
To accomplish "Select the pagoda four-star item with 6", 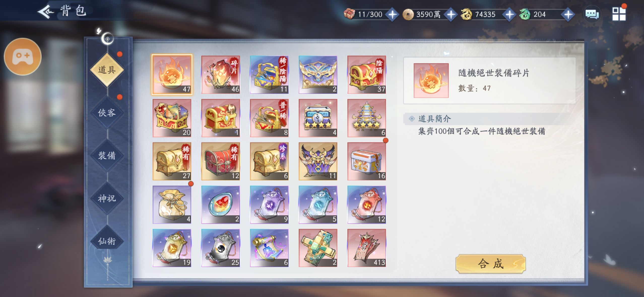I will (x=367, y=118).
